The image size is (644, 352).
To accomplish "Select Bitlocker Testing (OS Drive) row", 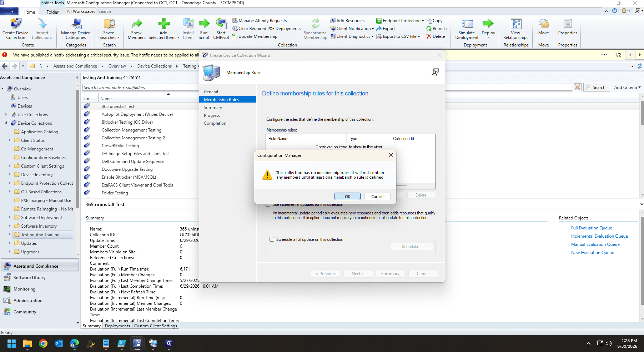I will [127, 122].
